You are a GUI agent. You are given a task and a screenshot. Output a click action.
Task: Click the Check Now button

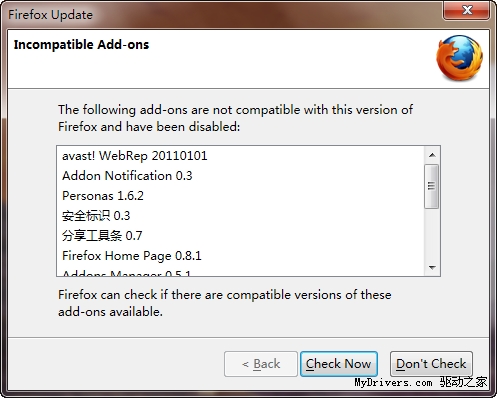(339, 364)
